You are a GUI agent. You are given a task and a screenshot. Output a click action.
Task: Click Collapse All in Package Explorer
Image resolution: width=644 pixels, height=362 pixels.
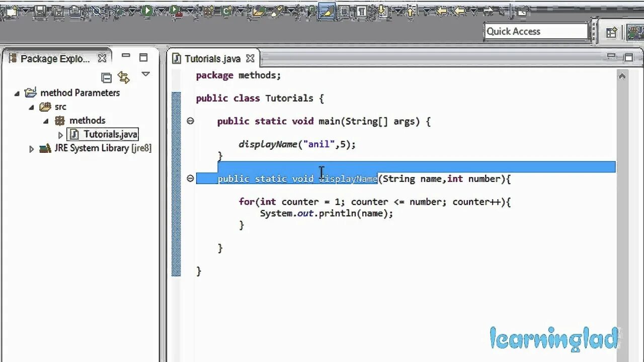pyautogui.click(x=106, y=77)
